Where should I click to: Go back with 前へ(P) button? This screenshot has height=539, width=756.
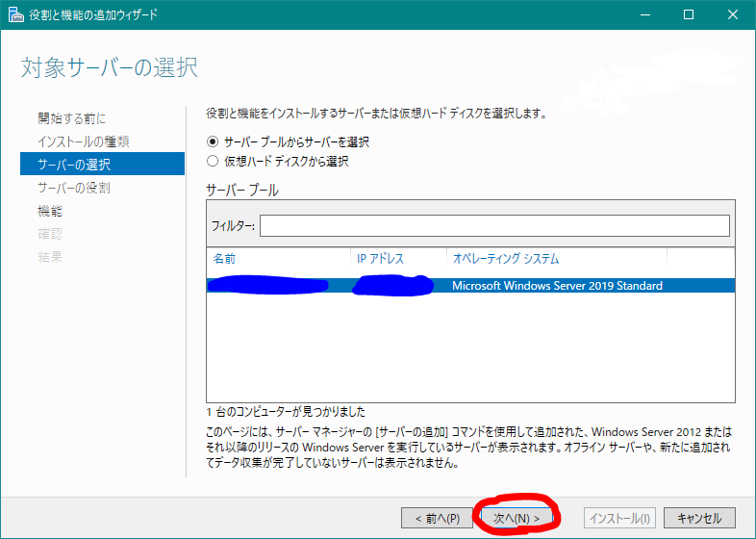tap(438, 518)
